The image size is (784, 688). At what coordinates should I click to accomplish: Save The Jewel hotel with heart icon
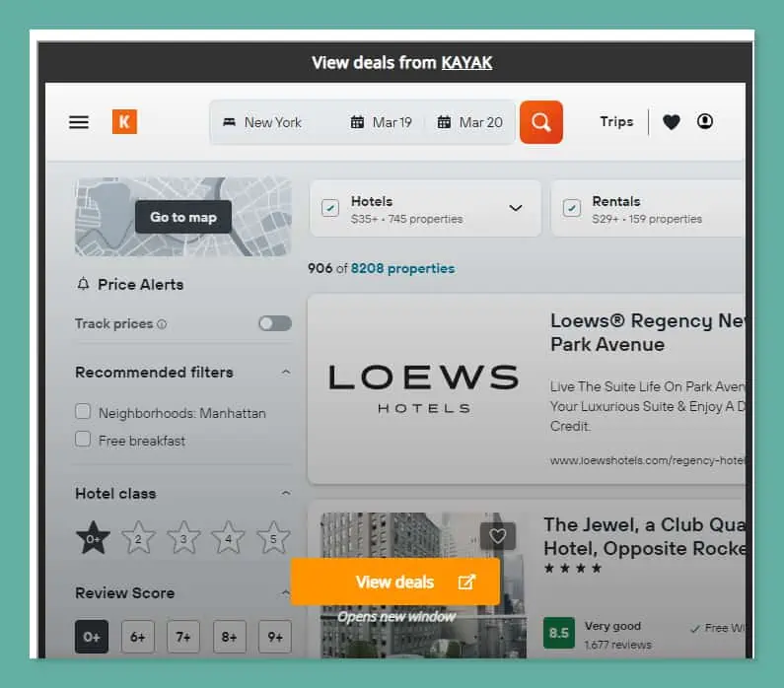[497, 535]
